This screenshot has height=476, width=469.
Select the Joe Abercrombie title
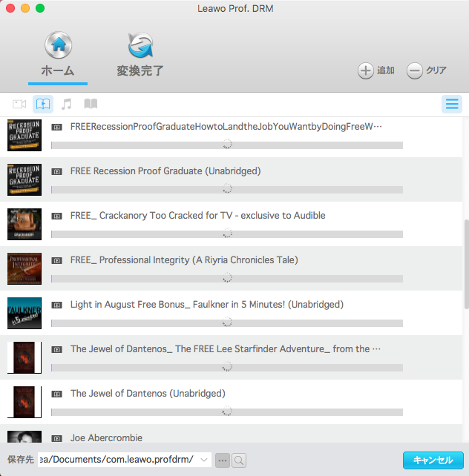pyautogui.click(x=106, y=438)
